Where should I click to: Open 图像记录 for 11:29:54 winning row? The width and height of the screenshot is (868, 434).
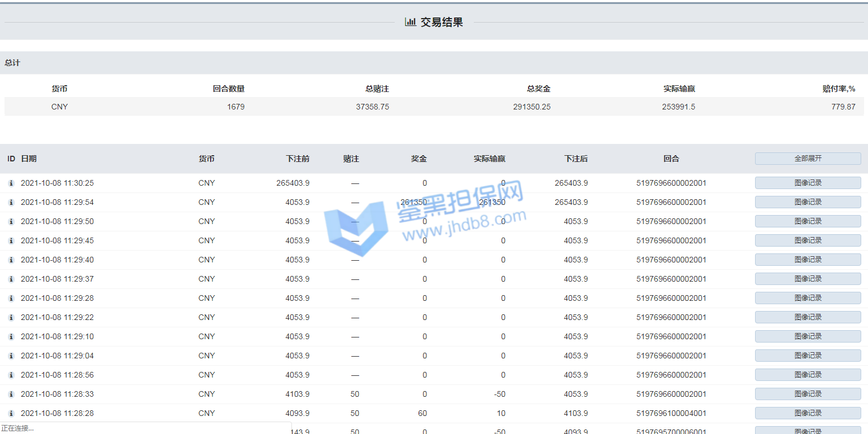808,202
